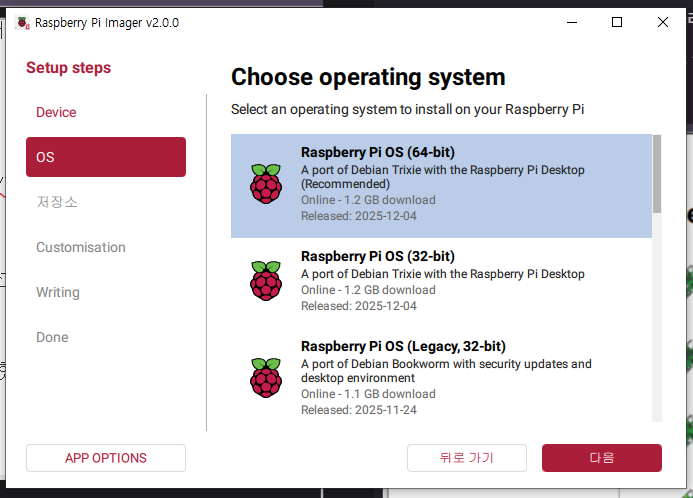Click the '(Recommended)' description text
Viewport: 693px width, 498px height.
[x=346, y=184]
